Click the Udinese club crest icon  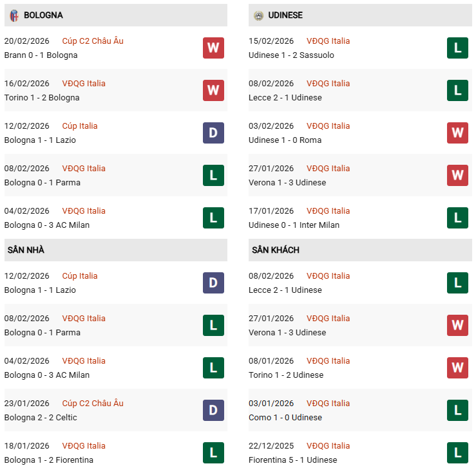[x=258, y=15]
